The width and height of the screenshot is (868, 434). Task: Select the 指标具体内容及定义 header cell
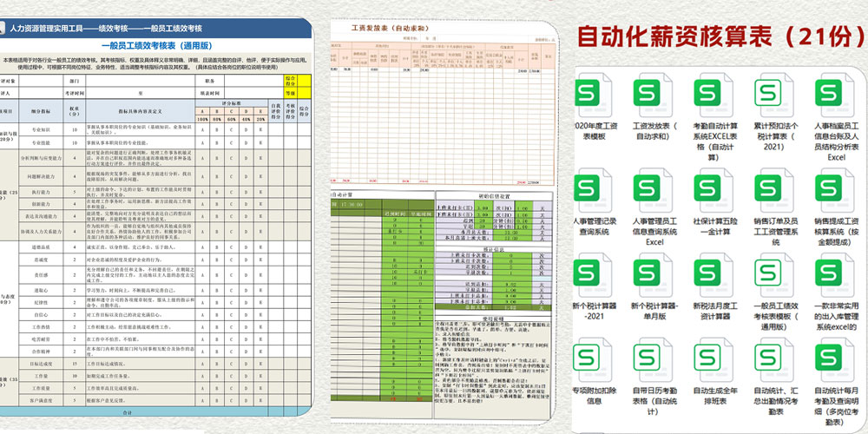tap(141, 111)
